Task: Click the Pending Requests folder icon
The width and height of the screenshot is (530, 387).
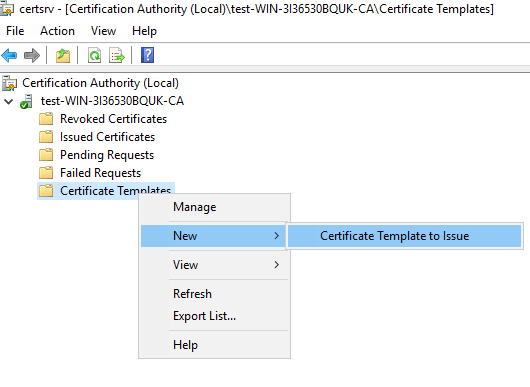Action: click(x=46, y=155)
